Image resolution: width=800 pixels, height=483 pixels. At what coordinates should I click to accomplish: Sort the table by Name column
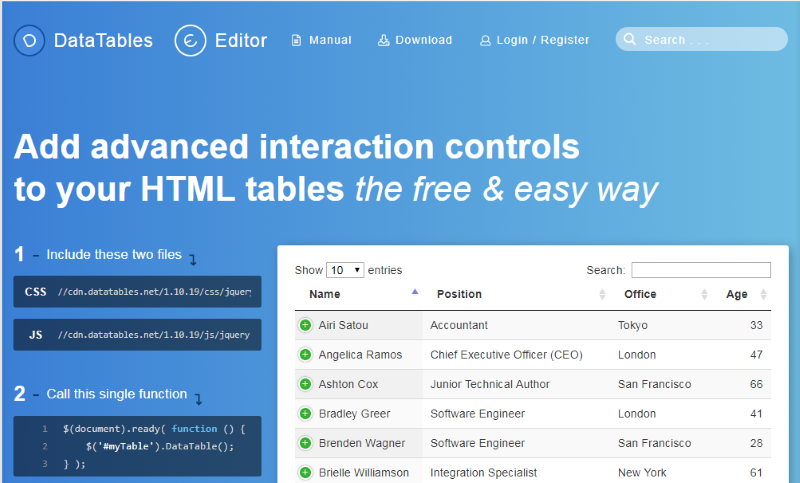click(359, 294)
